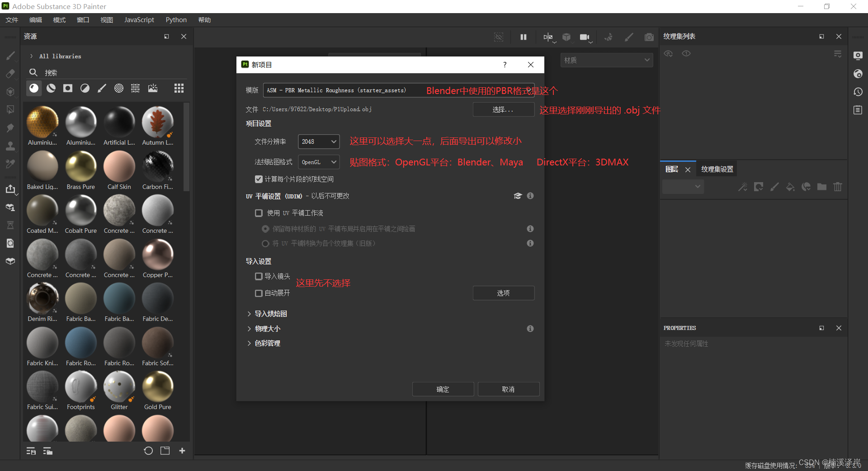Switch asset view with grid icon
The width and height of the screenshot is (868, 471).
coord(179,88)
